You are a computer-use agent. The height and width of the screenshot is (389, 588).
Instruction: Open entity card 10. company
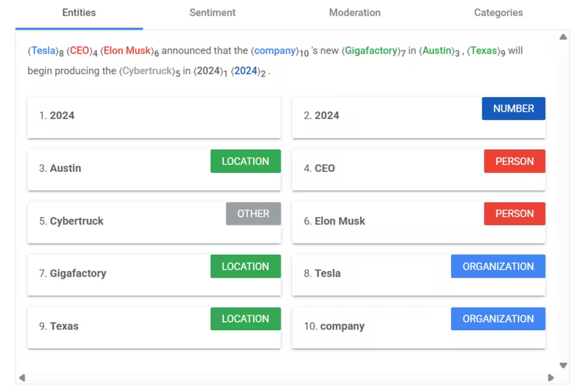418,328
